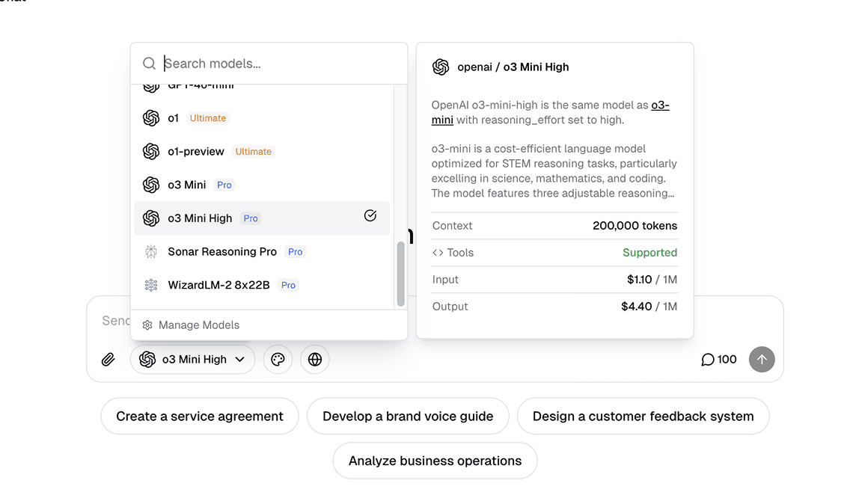Screen dimensions: 856x504
Task: Click the paperclip attach file icon
Action: tap(108, 360)
